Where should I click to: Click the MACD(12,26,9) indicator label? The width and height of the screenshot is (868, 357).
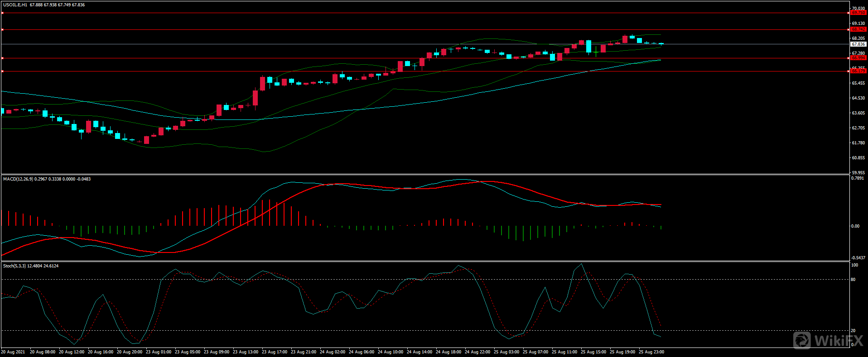tap(18, 179)
